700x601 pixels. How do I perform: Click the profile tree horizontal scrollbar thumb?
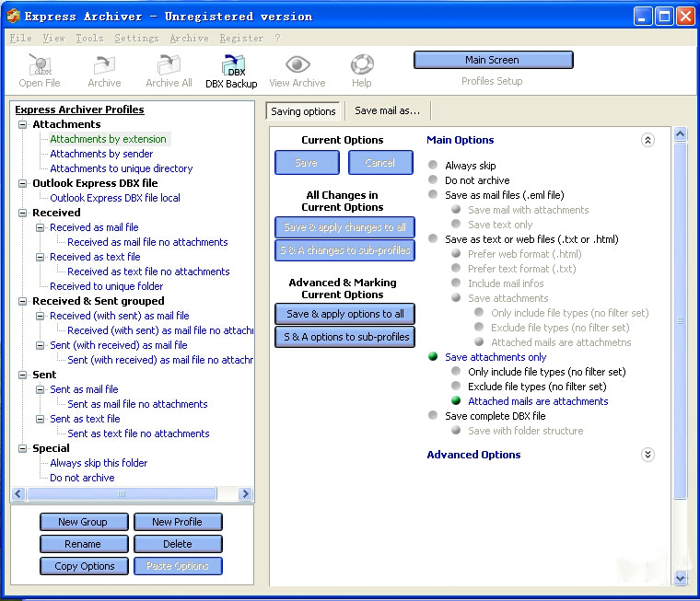pyautogui.click(x=122, y=494)
